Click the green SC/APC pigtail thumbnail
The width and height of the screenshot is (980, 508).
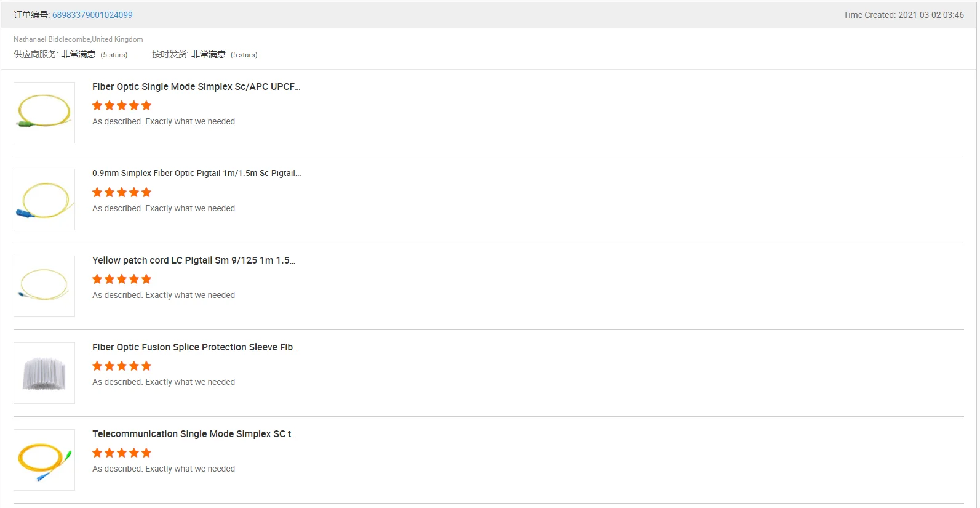(44, 113)
